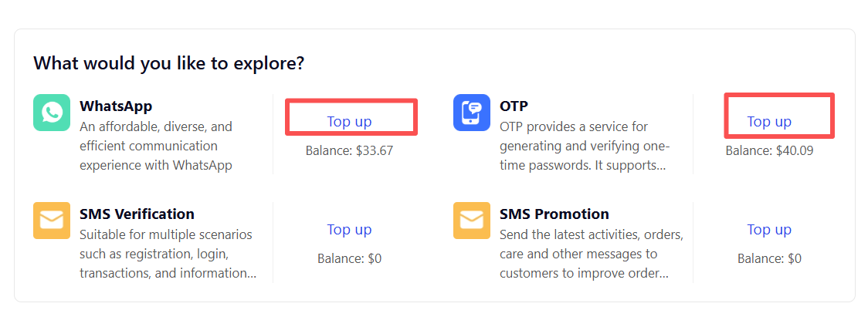Top up the WhatsApp balance
This screenshot has height=310, width=868.
(349, 121)
